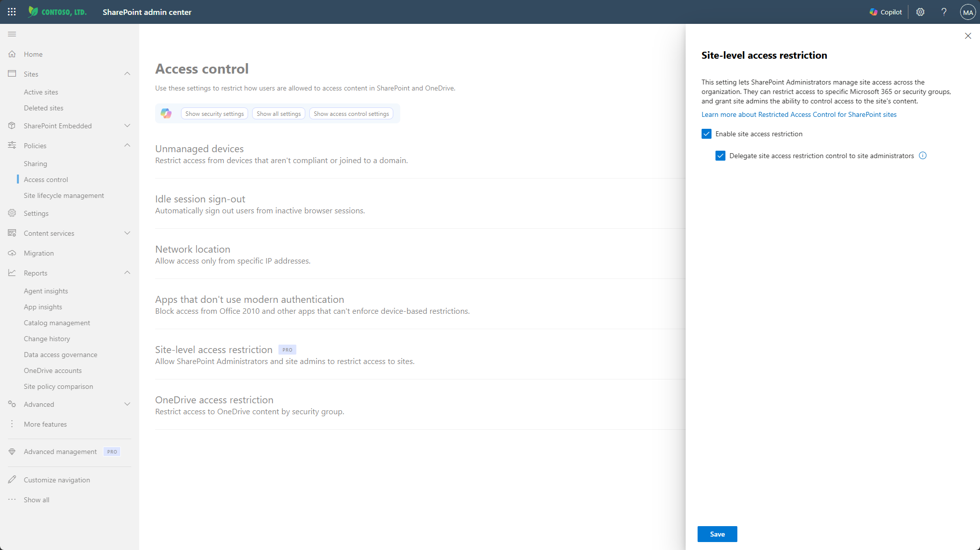The width and height of the screenshot is (980, 550).
Task: Open the app launcher waffle icon
Action: 12,12
